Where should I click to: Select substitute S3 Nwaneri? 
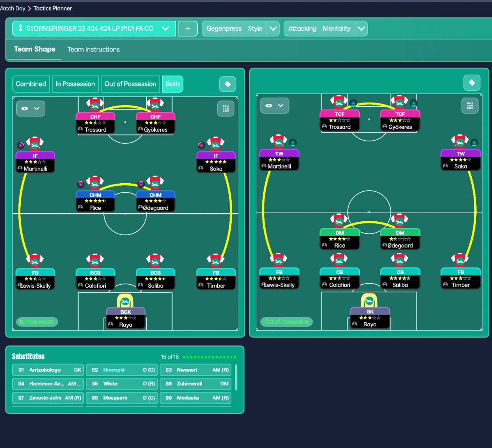[196, 370]
